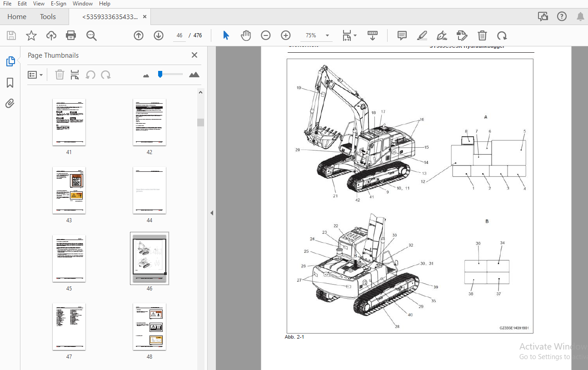Open the View menu
The width and height of the screenshot is (588, 370).
(39, 4)
